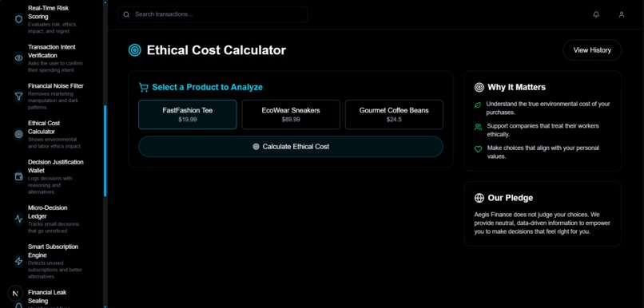Click 'Detects unused subscriptions' description text
This screenshot has height=308, width=644.
[x=55, y=270]
